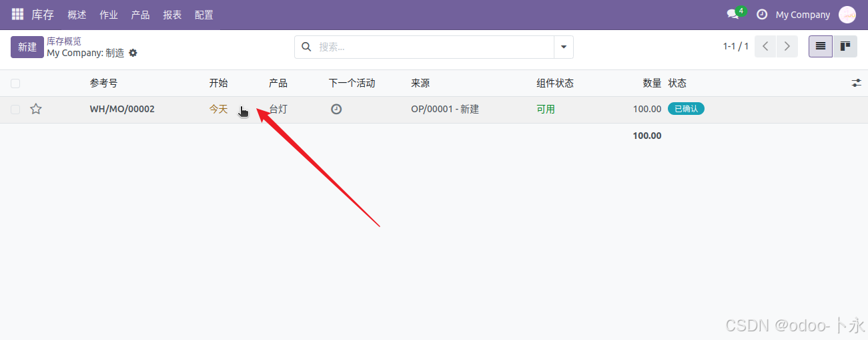The image size is (868, 340).
Task: Click the 已确认 status badge
Action: (686, 109)
